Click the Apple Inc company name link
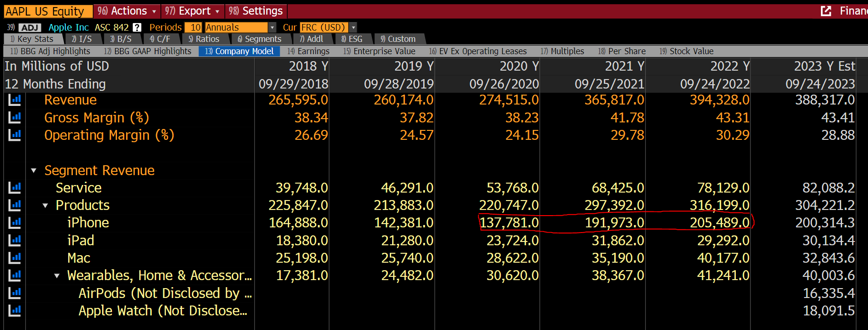The height and width of the screenshot is (330, 868). (69, 27)
